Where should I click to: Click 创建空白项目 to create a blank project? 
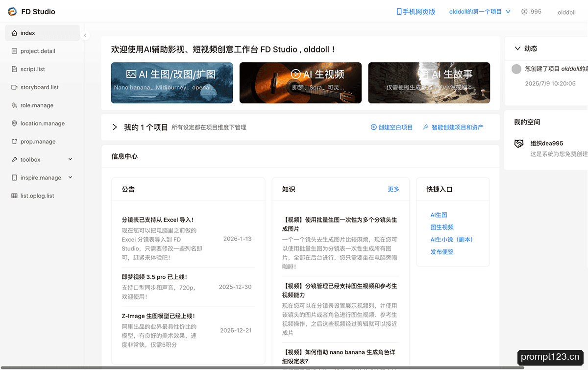coord(392,127)
